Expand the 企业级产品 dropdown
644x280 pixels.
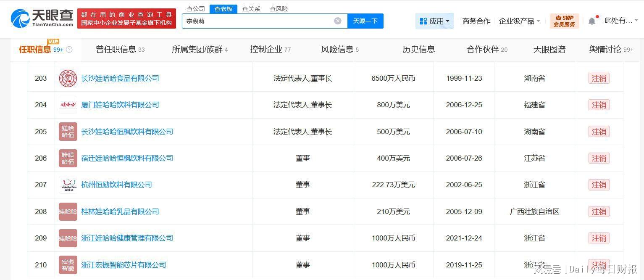(x=519, y=21)
